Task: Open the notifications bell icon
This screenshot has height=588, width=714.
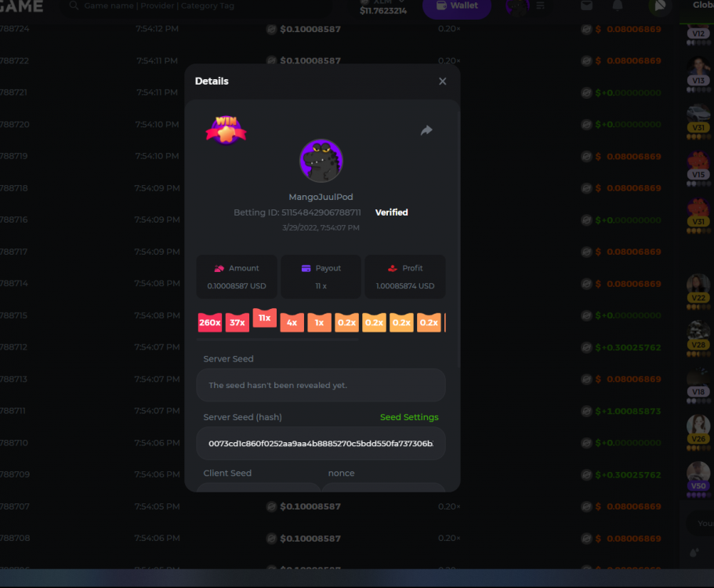Action: [x=618, y=5]
